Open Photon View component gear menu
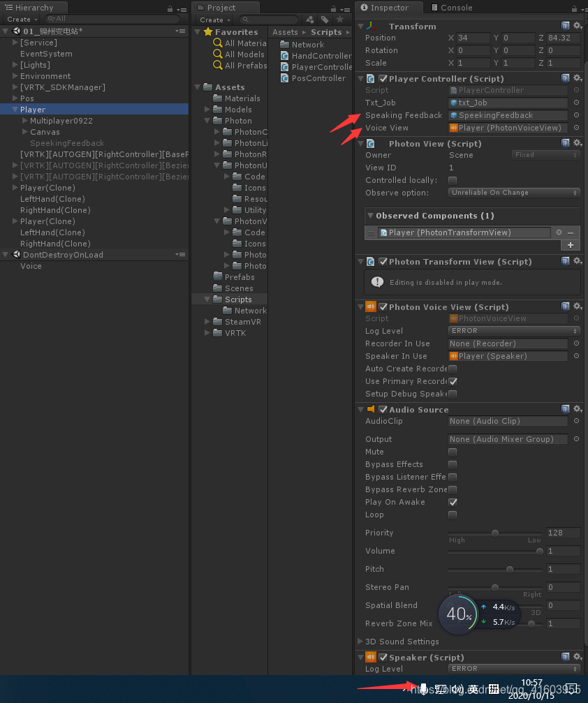 click(x=578, y=142)
